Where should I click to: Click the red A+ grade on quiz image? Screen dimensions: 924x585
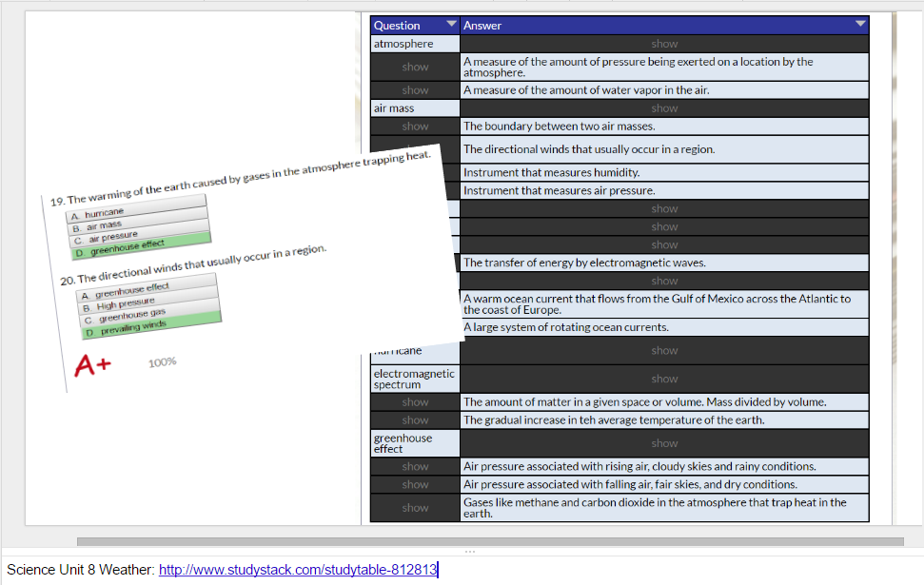(92, 364)
